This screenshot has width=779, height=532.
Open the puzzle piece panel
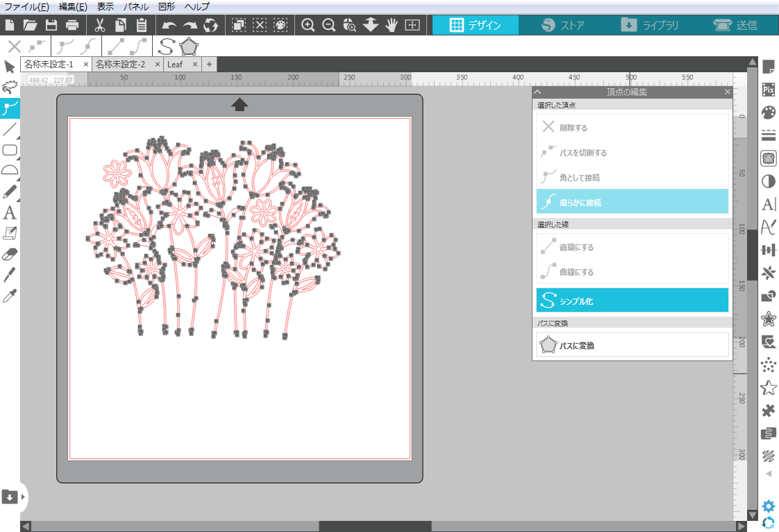(x=768, y=410)
